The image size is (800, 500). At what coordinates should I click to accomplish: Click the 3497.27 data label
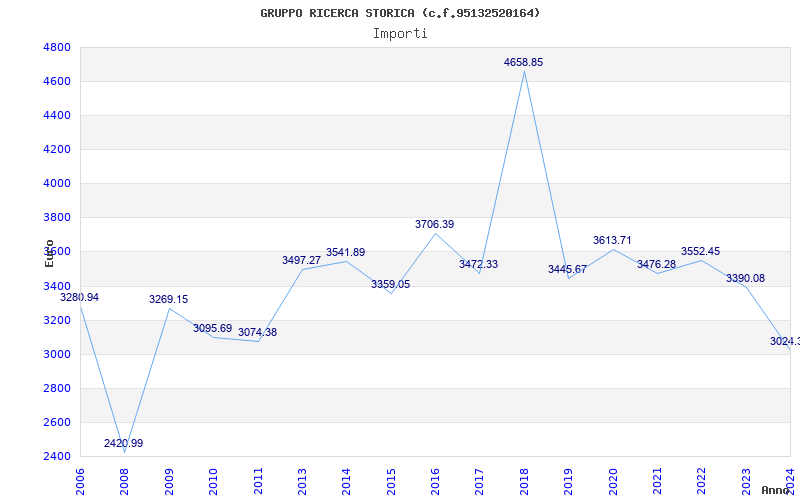point(302,260)
